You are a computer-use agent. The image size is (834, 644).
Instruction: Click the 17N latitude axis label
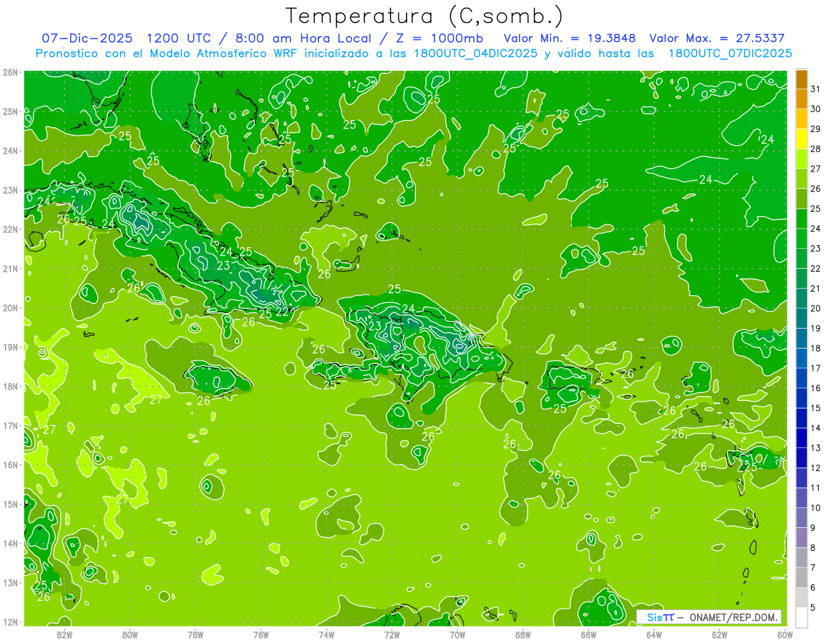click(10, 426)
